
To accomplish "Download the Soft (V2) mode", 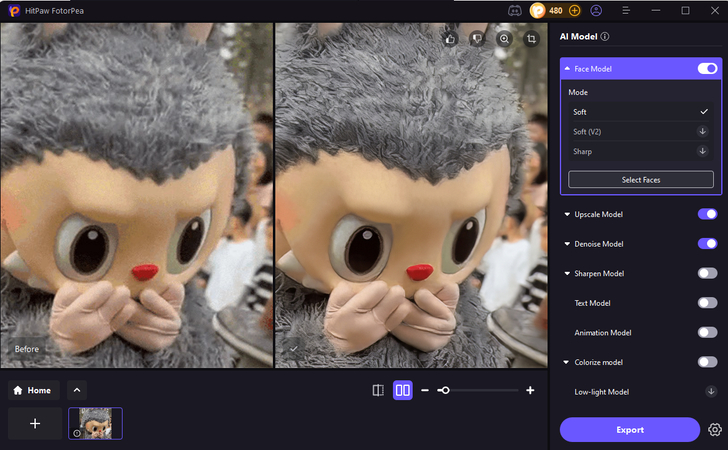I will point(702,131).
